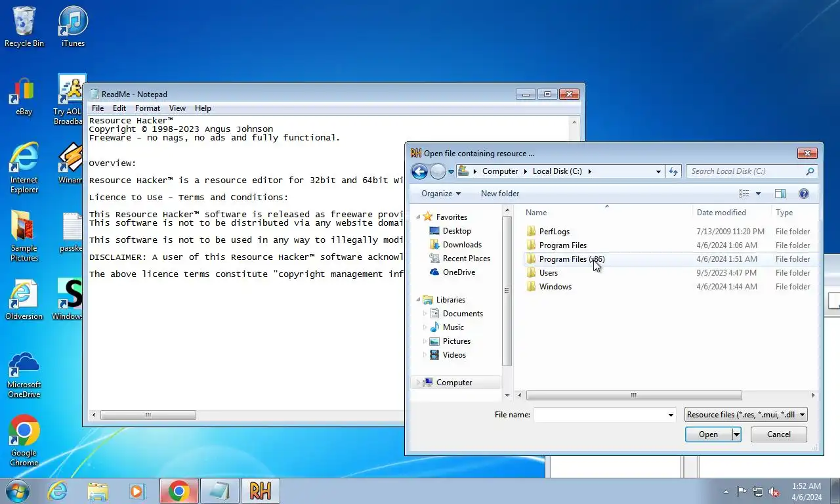Show hidden tray icons arrow
The width and height of the screenshot is (840, 504).
[726, 491]
